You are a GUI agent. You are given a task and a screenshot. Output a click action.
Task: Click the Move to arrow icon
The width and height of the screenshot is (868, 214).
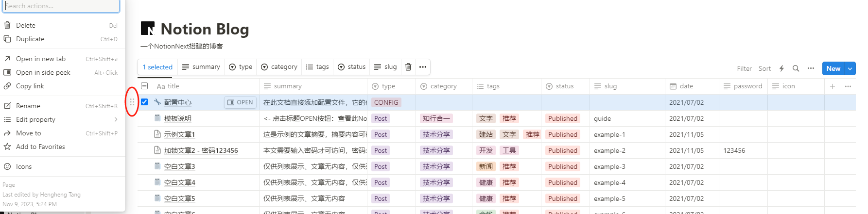pos(7,133)
